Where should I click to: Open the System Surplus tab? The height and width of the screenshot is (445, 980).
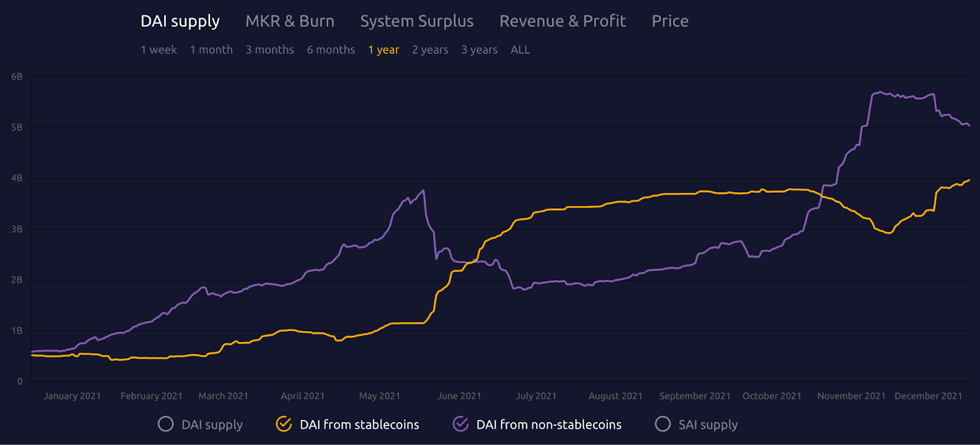click(417, 21)
